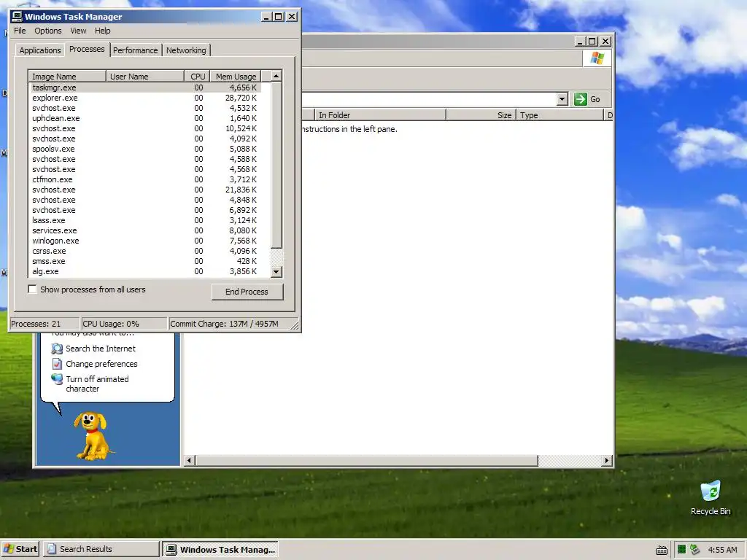
Task: Select the csrss.exe process
Action: 145,251
